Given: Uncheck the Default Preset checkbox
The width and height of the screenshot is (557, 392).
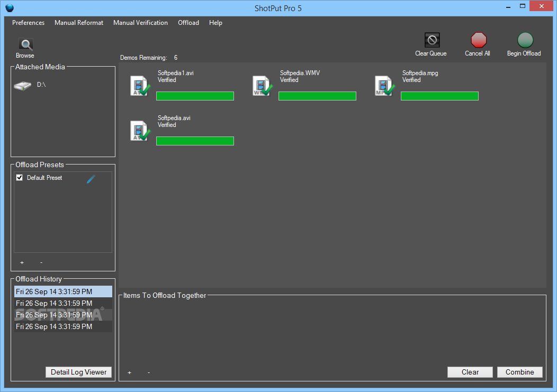Looking at the screenshot, I should tap(20, 178).
